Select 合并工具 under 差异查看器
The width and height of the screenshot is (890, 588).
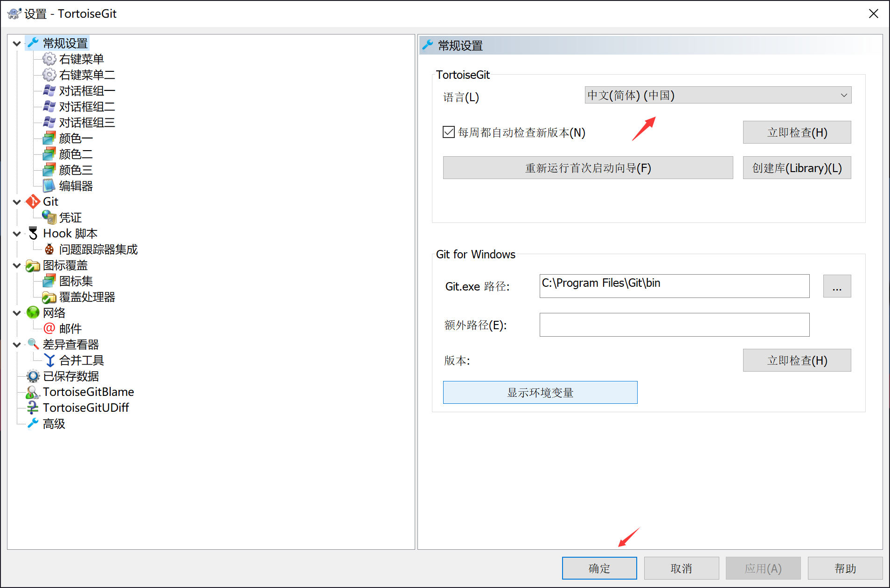click(82, 360)
